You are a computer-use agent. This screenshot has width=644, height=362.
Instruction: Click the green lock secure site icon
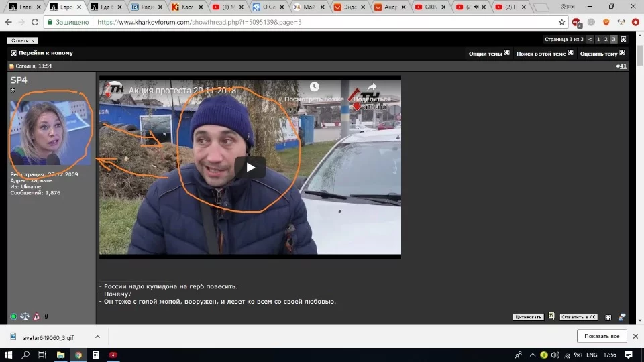tap(50, 22)
